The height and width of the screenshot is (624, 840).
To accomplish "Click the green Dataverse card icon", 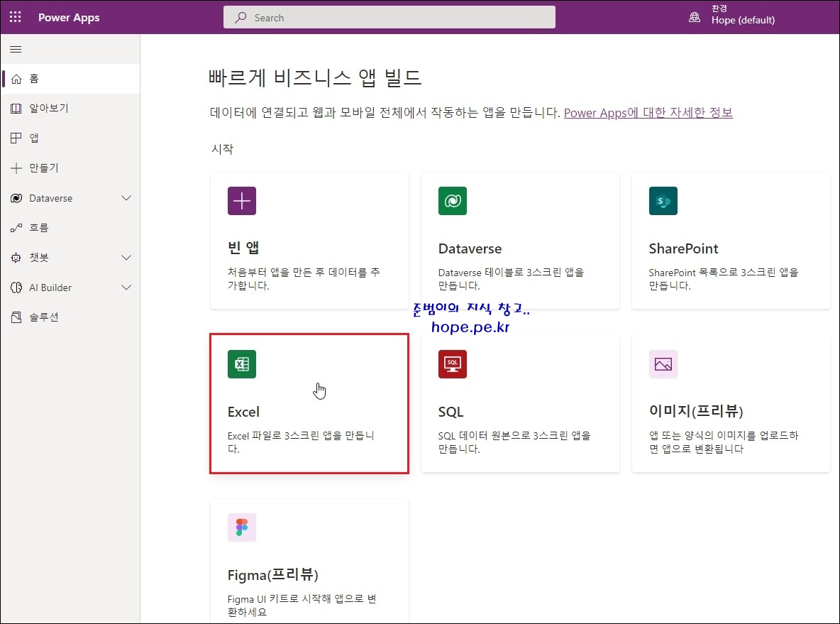I will [452, 200].
